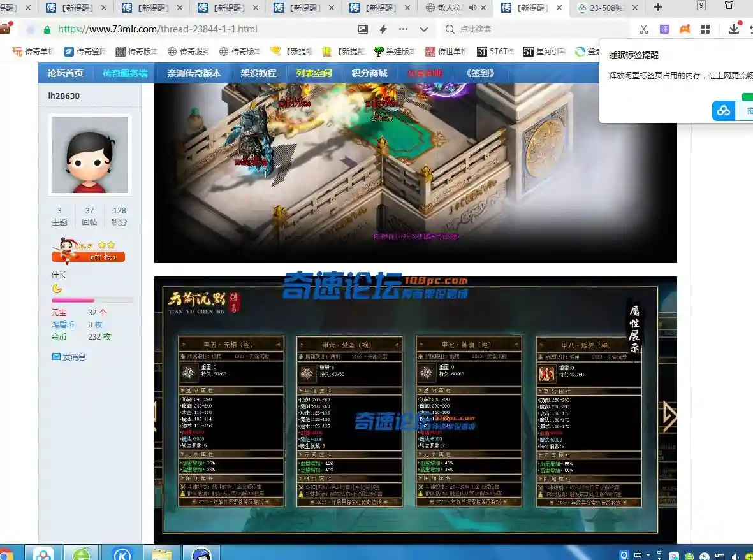753x560 pixels.
Task: Open the game battle screenshot image
Action: tap(416, 173)
